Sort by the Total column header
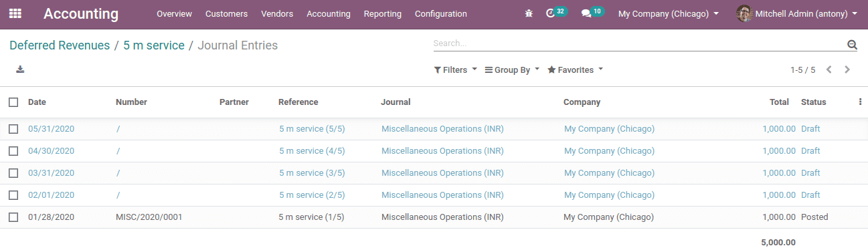Viewport: 868px width, 252px height. click(779, 102)
